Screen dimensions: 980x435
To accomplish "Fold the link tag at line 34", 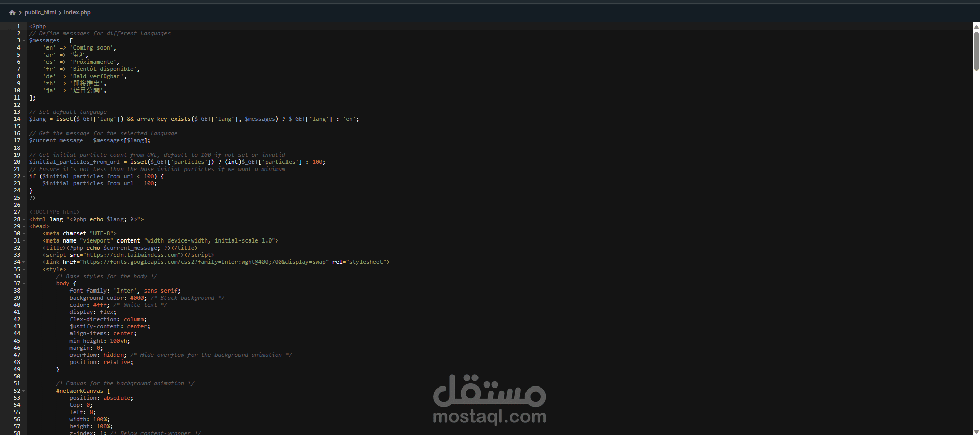I will [24, 262].
